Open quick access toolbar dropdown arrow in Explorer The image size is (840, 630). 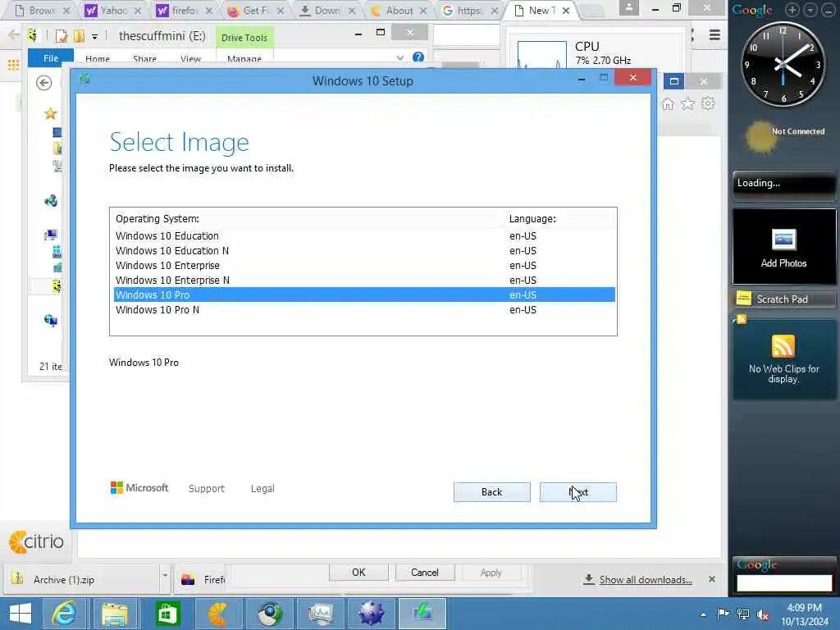[x=94, y=37]
